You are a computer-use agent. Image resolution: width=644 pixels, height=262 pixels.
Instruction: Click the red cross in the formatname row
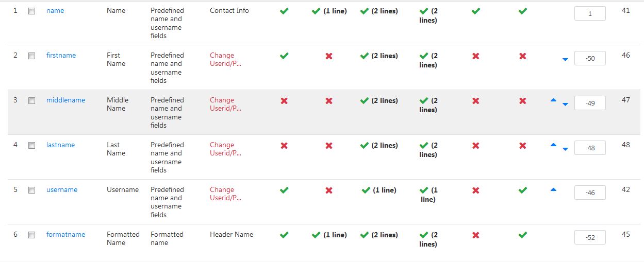(x=475, y=235)
